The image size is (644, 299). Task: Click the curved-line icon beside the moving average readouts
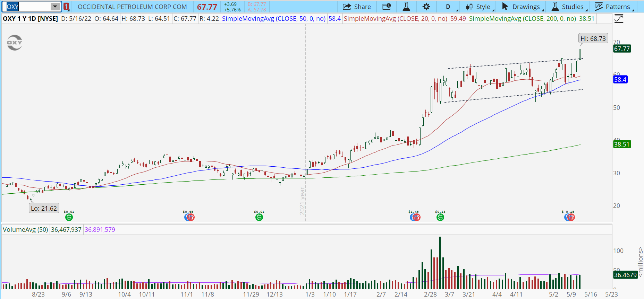coord(619,19)
